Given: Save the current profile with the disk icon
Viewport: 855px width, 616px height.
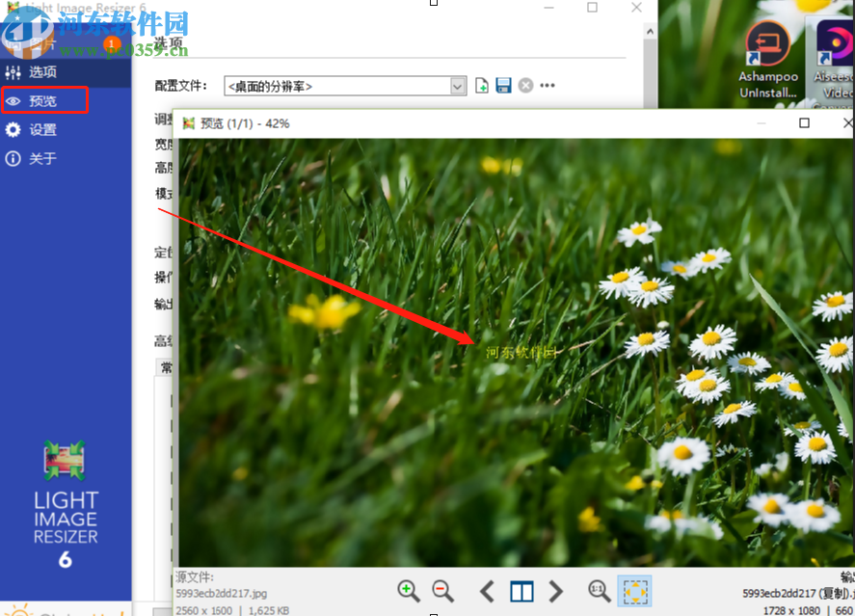Looking at the screenshot, I should click(x=503, y=85).
